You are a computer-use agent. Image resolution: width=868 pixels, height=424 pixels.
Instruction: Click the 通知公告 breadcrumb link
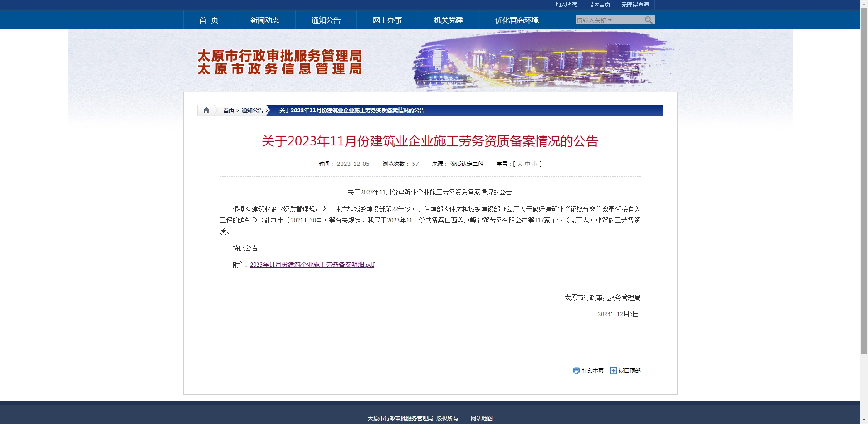(x=252, y=110)
